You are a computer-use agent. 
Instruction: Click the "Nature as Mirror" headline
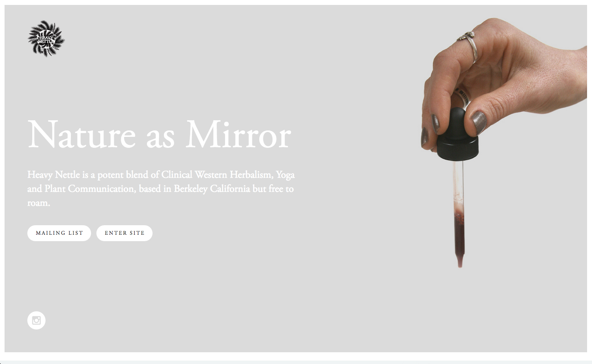pos(159,135)
